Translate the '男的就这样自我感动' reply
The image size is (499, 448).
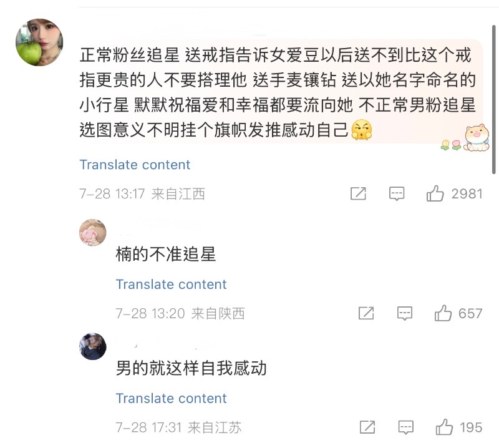point(171,399)
